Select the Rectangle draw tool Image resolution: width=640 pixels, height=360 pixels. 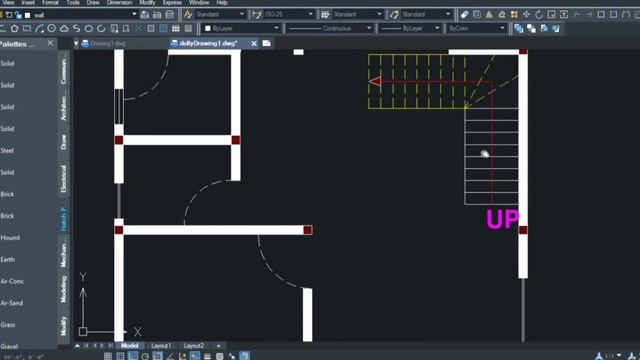[x=27, y=29]
